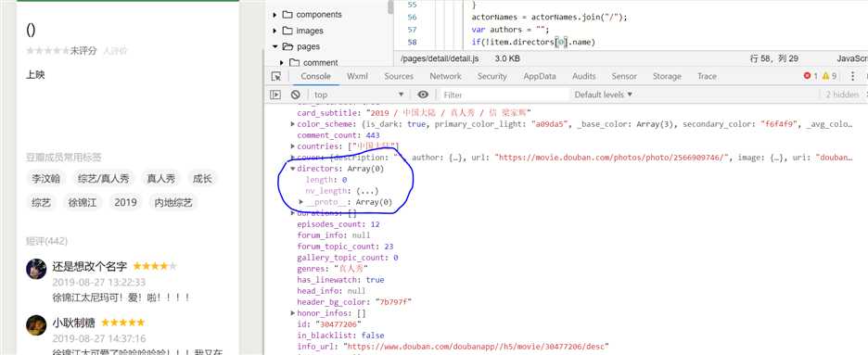
Task: Collapse the directors array
Action: [293, 169]
